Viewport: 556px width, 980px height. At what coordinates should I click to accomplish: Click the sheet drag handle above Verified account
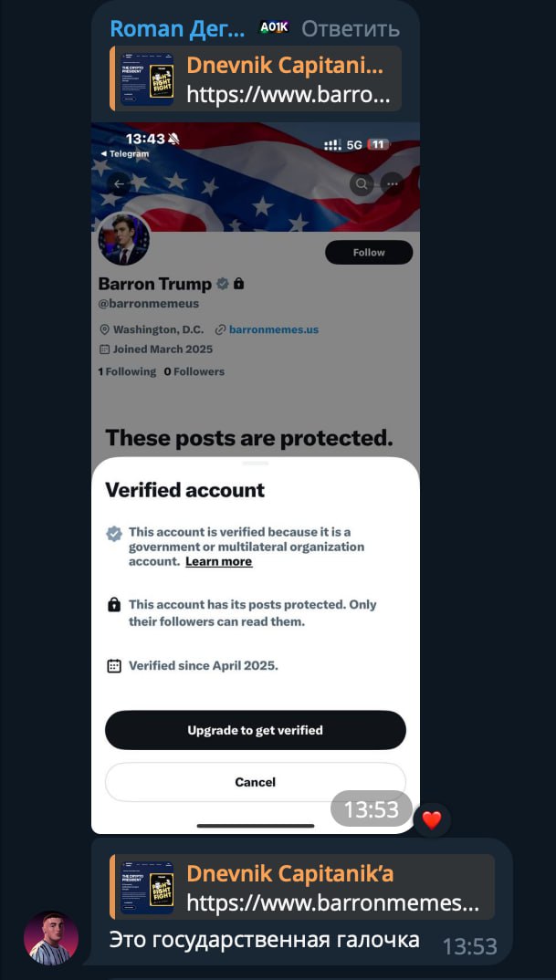click(x=255, y=464)
